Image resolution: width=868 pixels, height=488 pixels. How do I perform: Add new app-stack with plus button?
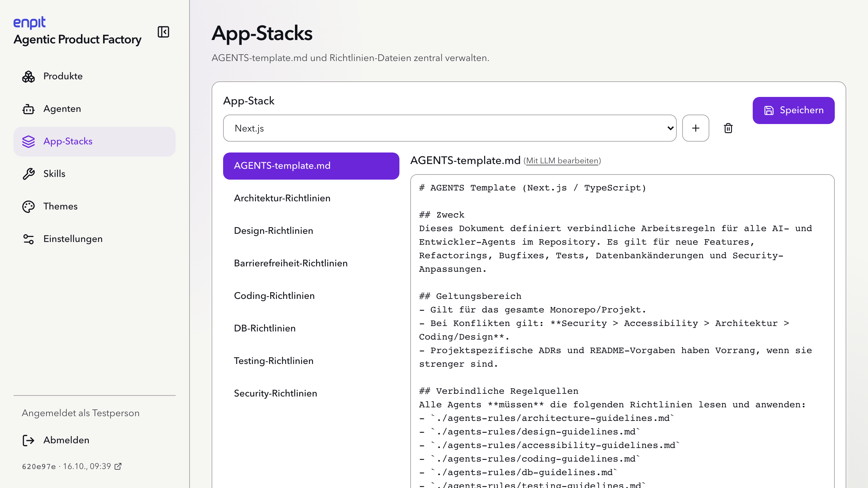tap(695, 128)
